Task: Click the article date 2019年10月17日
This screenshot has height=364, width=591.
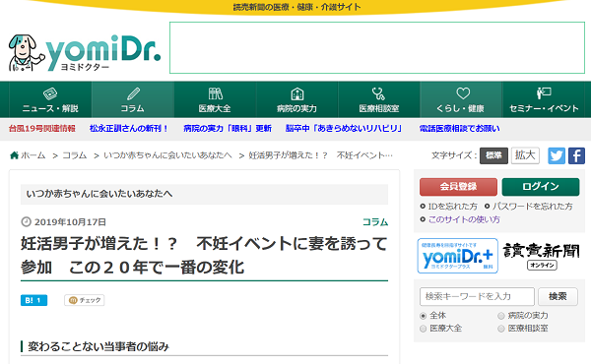Action: (x=70, y=222)
